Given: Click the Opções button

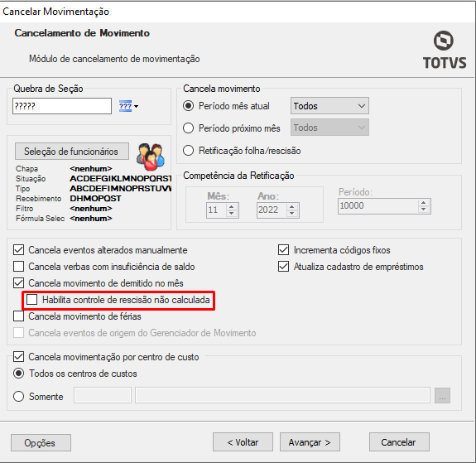Looking at the screenshot, I should (41, 443).
